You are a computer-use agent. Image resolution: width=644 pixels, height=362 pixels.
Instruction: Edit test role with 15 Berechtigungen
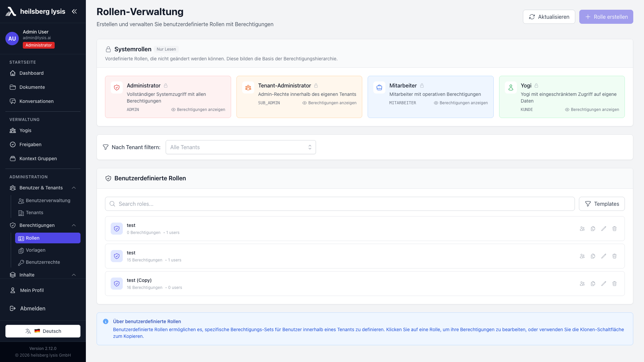click(x=604, y=256)
